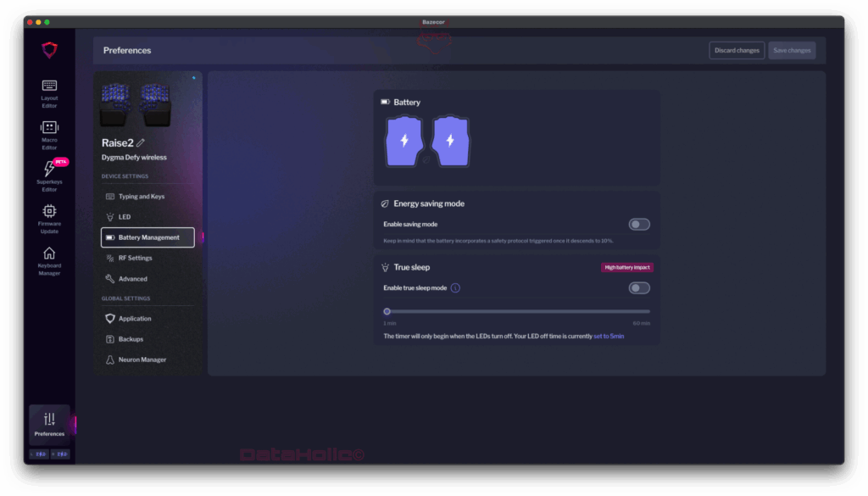The width and height of the screenshot is (868, 496).
Task: Follow the 'set to 5min' link
Action: coord(608,337)
